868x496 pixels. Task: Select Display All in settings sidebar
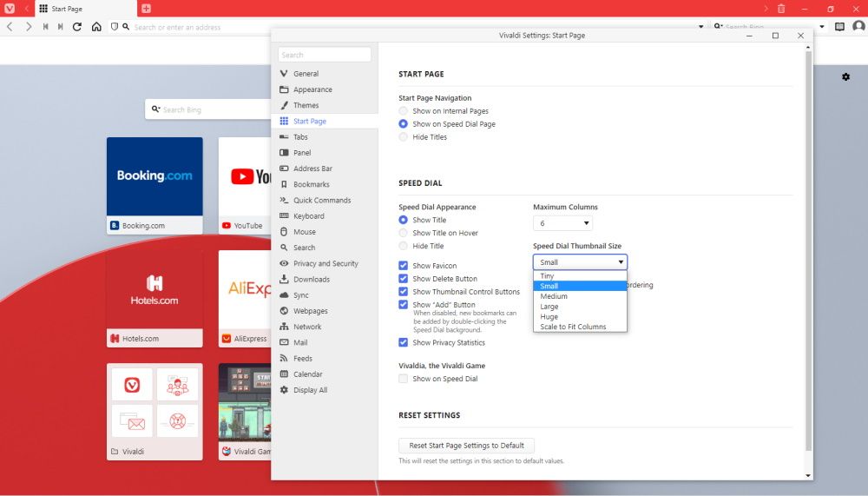click(x=310, y=390)
